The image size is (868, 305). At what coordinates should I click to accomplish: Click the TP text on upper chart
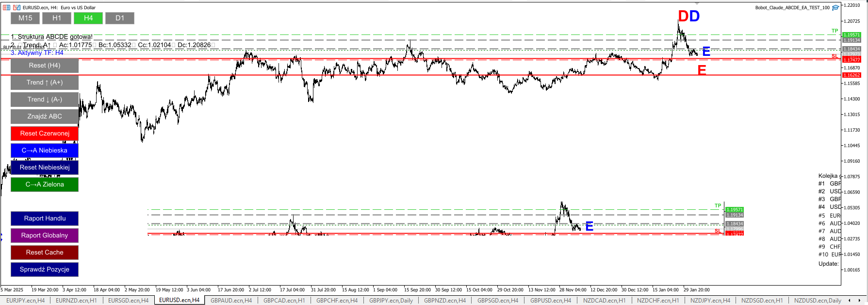coord(835,31)
